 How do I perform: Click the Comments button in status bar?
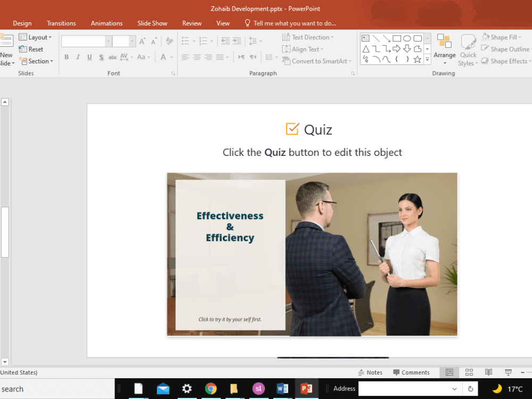[x=413, y=372]
